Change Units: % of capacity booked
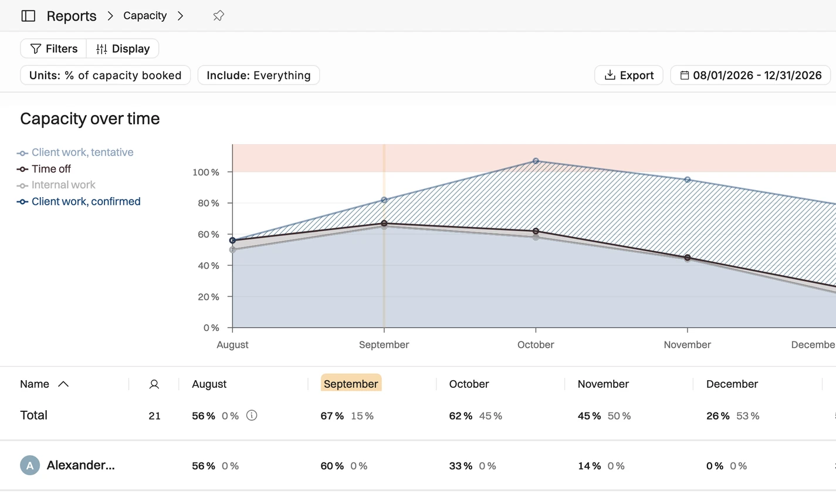 coord(106,75)
